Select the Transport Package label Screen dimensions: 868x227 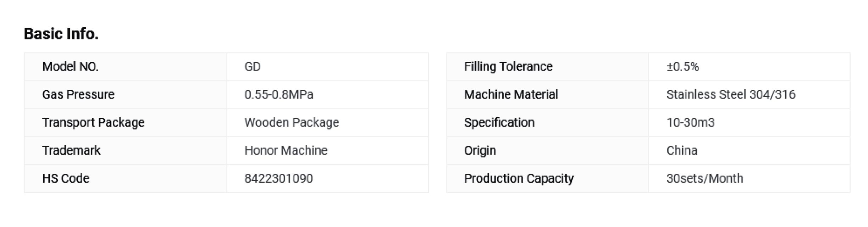[x=93, y=123]
